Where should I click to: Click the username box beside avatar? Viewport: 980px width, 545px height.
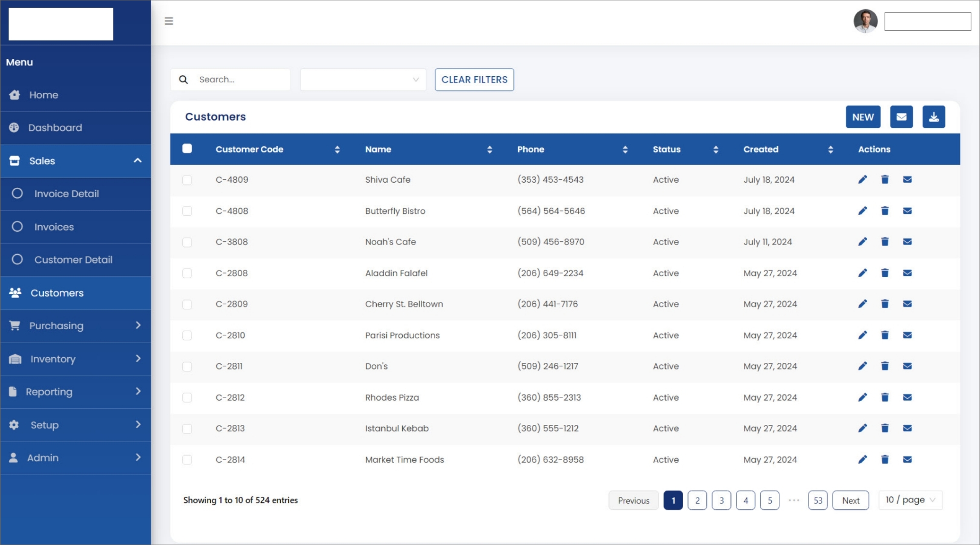[928, 22]
